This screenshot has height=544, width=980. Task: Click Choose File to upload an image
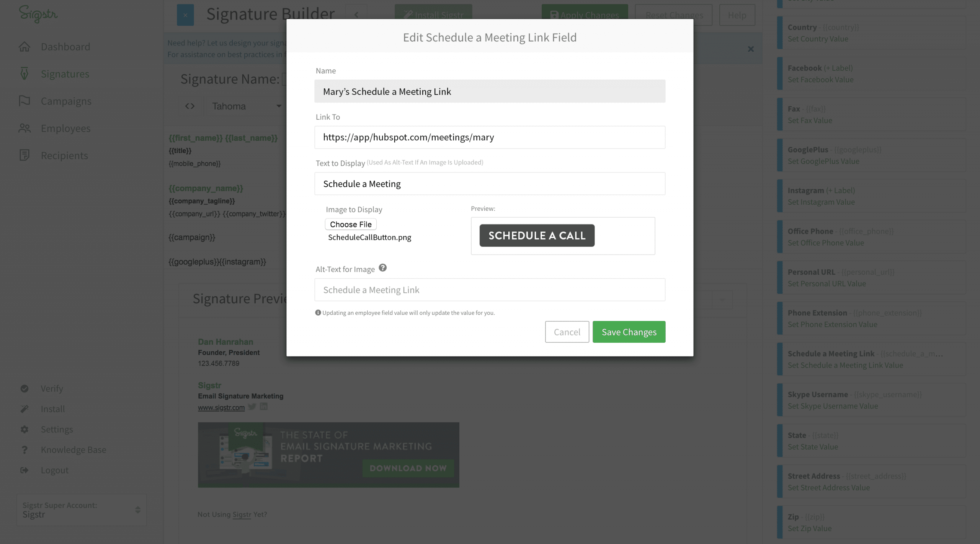tap(350, 224)
